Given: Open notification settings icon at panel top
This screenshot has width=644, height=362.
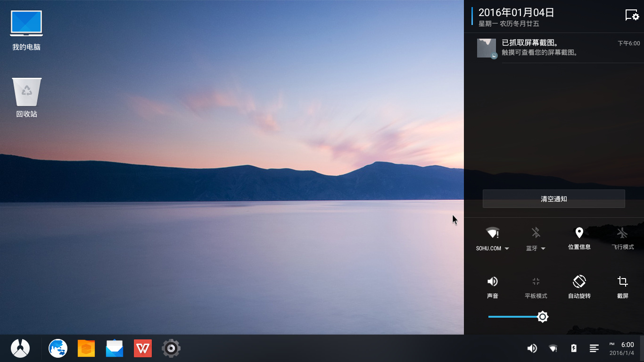Looking at the screenshot, I should 632,15.
